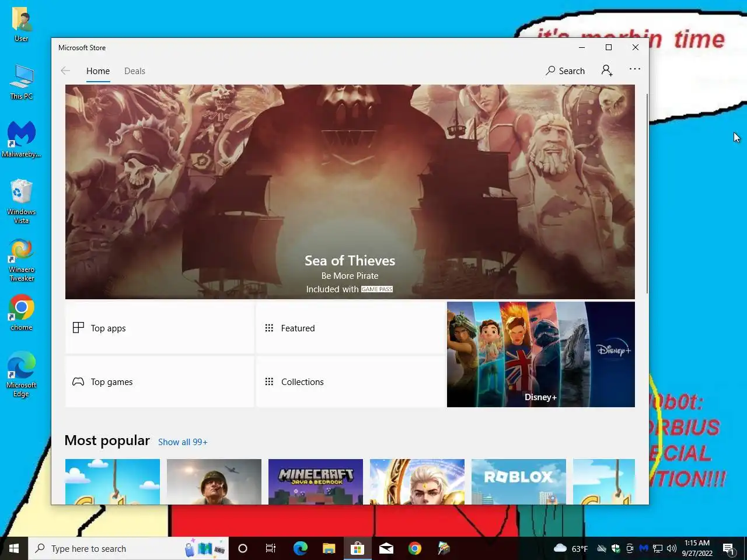
Task: Open the User folder desktop icon
Action: [22, 24]
